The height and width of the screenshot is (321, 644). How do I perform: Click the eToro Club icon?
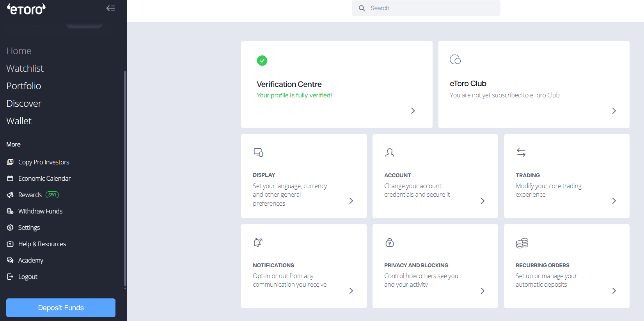click(x=455, y=60)
